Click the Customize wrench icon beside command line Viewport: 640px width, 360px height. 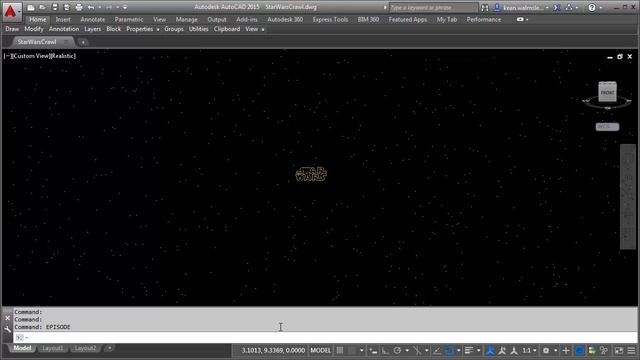(x=7, y=329)
